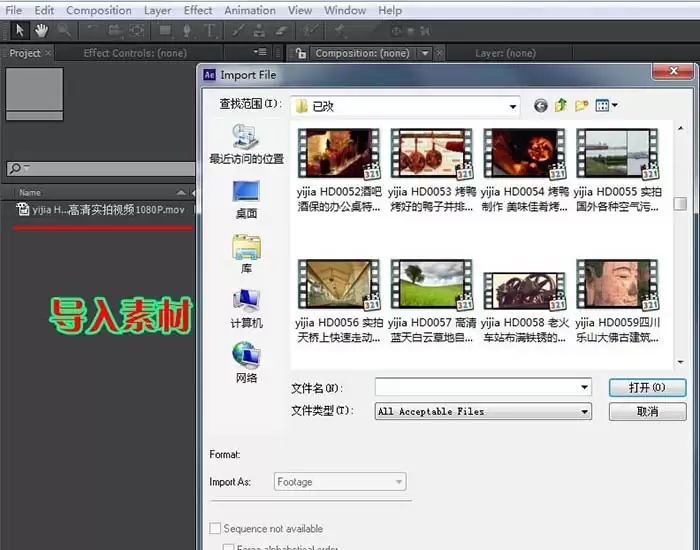Open the 桌面 desktop shortcut in sidebar
Image resolution: width=700 pixels, height=550 pixels.
246,200
